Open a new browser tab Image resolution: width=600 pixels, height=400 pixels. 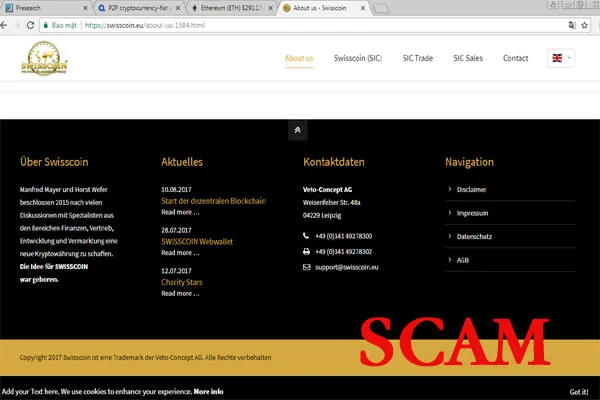point(381,8)
